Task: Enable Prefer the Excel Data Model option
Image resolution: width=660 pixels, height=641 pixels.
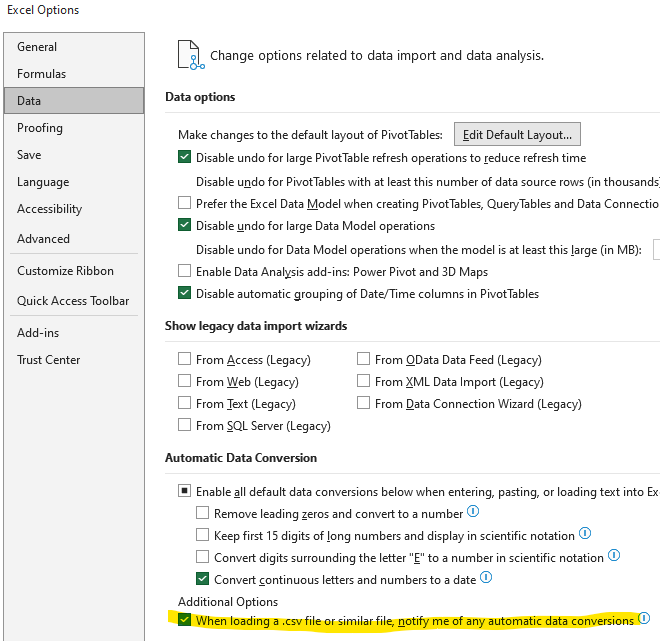Action: pos(184,203)
